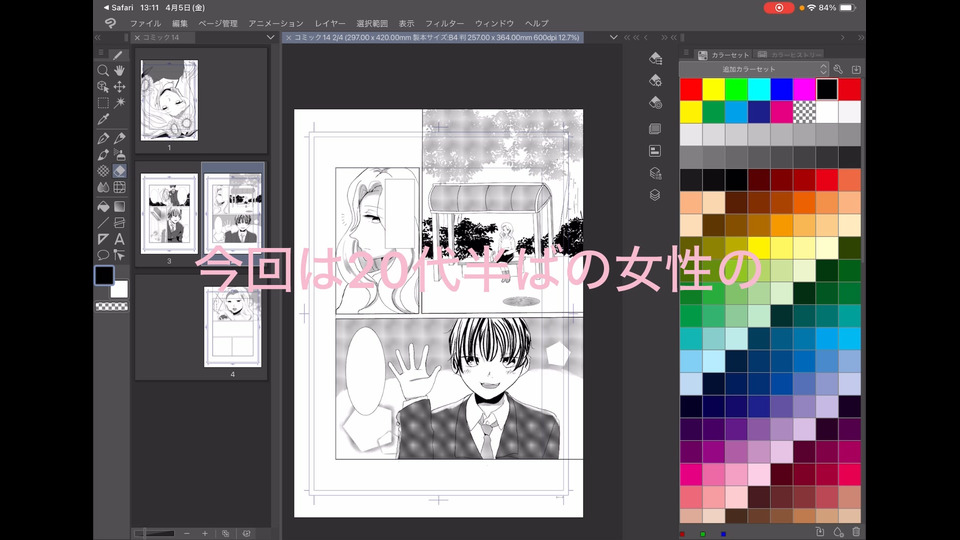Open the Brush Size palette icon
This screenshot has width=960, height=540.
(655, 103)
